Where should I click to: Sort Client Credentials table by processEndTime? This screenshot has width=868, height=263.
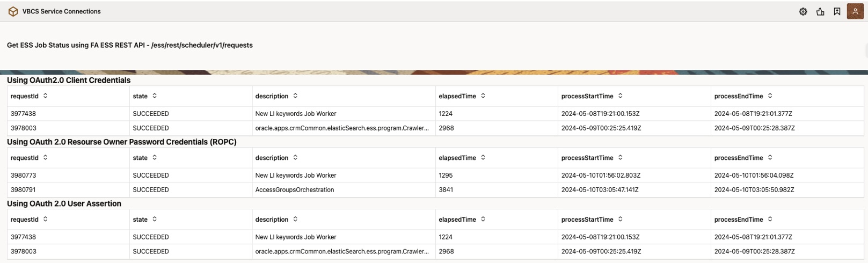click(x=770, y=96)
